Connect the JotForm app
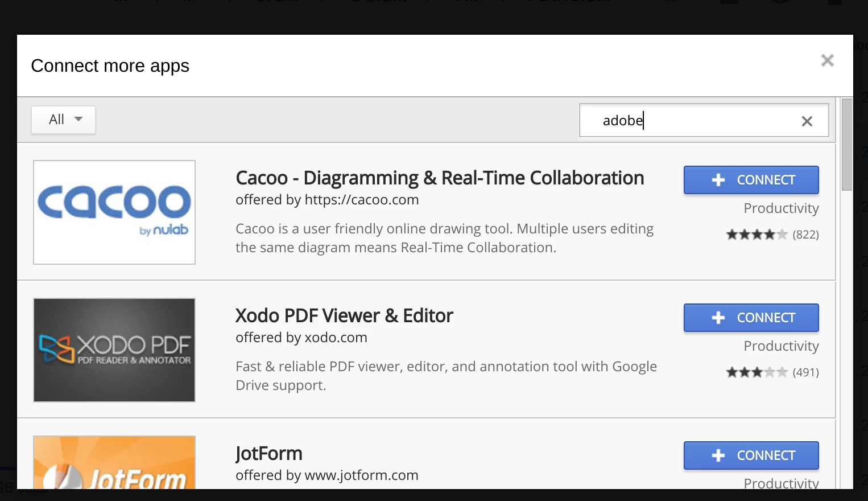 (x=751, y=455)
